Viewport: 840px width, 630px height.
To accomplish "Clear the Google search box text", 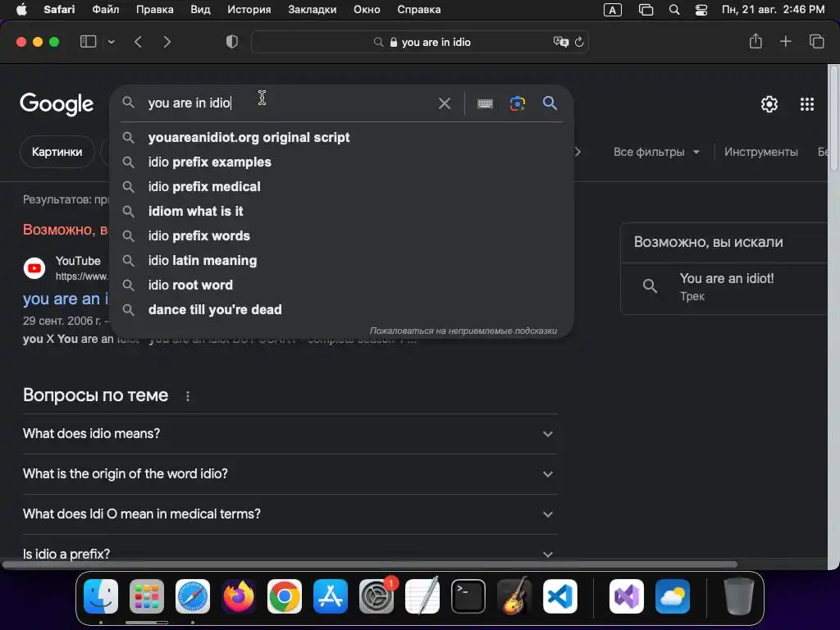I will [x=444, y=103].
